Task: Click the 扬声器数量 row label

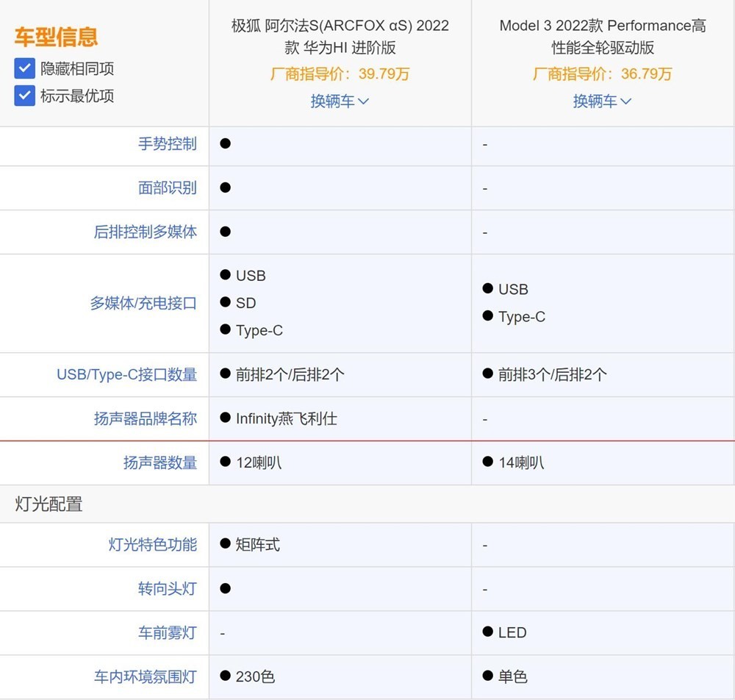Action: tap(160, 463)
